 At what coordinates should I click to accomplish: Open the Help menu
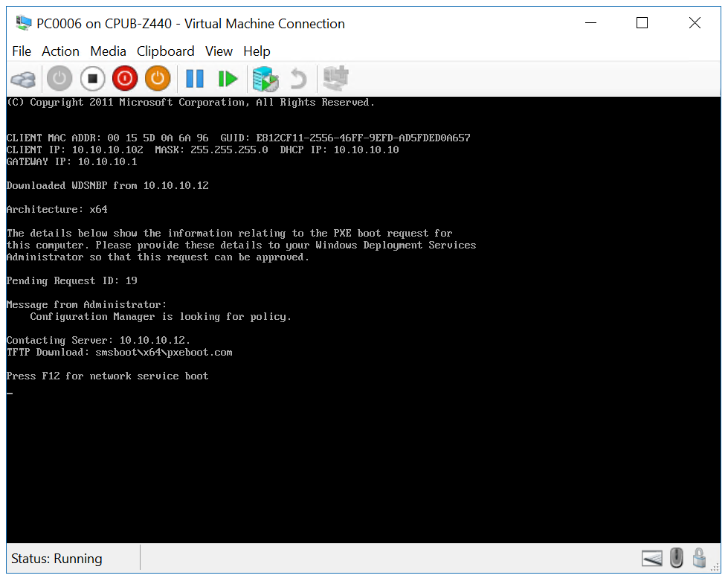tap(257, 51)
